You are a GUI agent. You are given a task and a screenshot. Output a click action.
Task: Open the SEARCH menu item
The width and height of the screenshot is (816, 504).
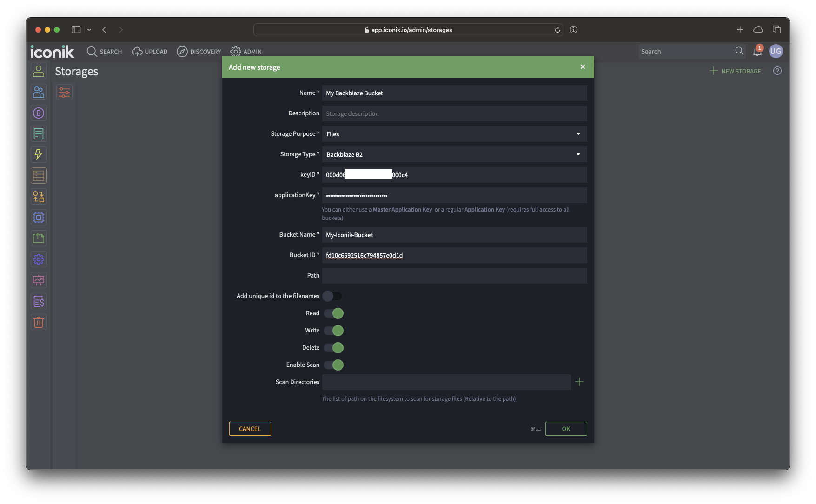point(105,52)
